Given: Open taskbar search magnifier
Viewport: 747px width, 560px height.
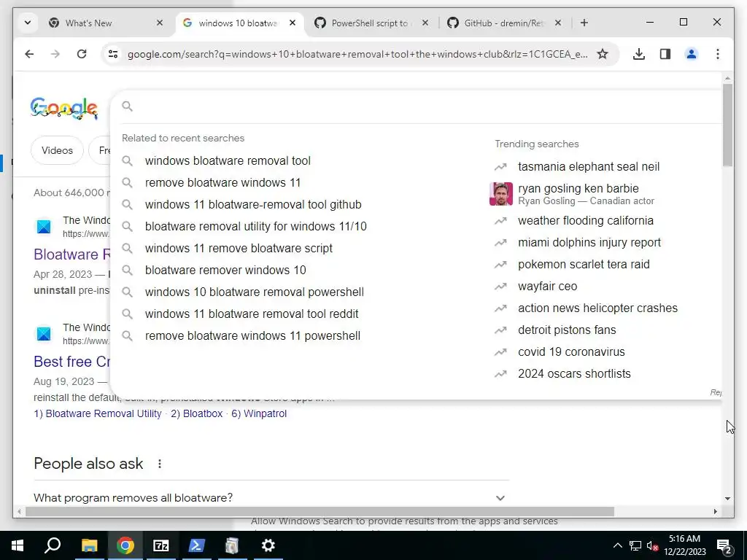Looking at the screenshot, I should (53, 545).
